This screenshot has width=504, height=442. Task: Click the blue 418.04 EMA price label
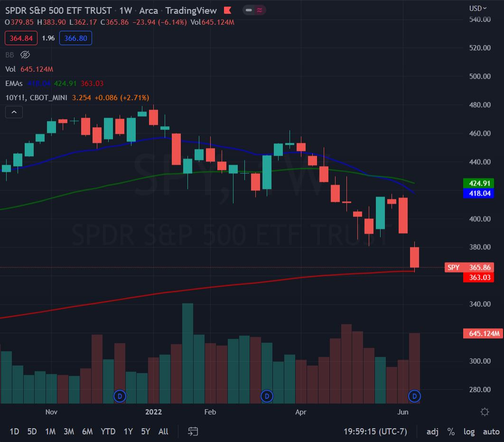click(x=478, y=193)
